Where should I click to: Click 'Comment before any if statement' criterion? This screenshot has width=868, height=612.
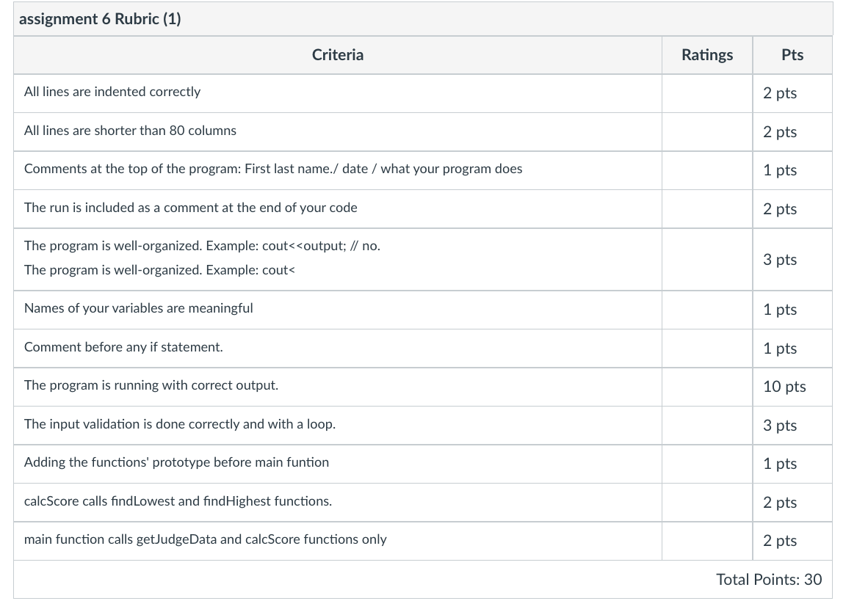coord(123,347)
